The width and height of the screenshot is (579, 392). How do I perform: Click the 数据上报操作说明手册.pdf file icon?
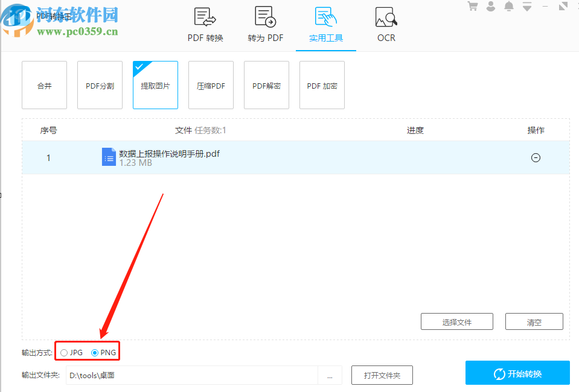click(x=109, y=157)
